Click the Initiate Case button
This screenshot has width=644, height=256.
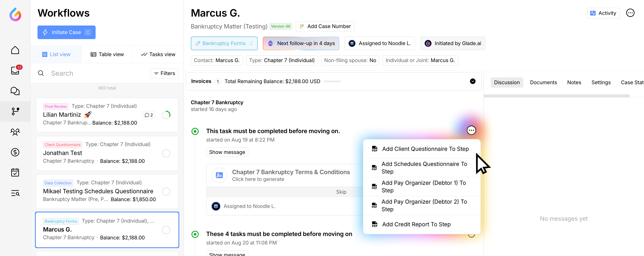(66, 33)
